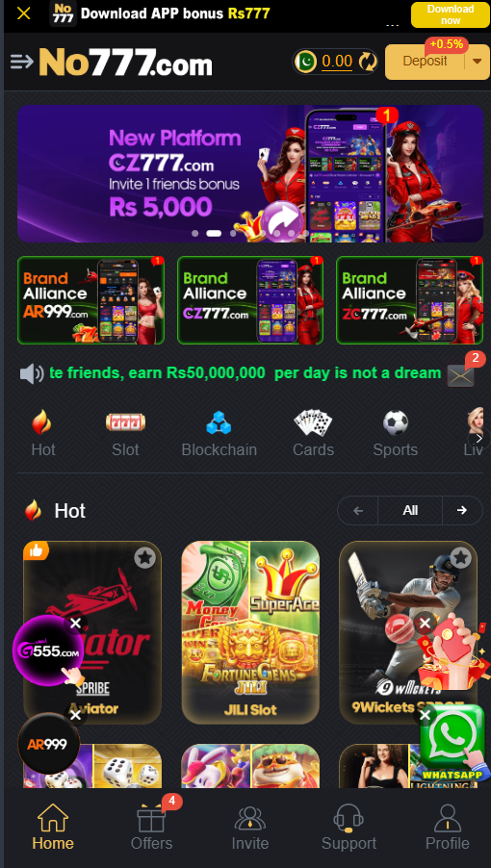This screenshot has height=868, width=491.
Task: Go to next Hot games page arrow
Action: click(x=462, y=510)
